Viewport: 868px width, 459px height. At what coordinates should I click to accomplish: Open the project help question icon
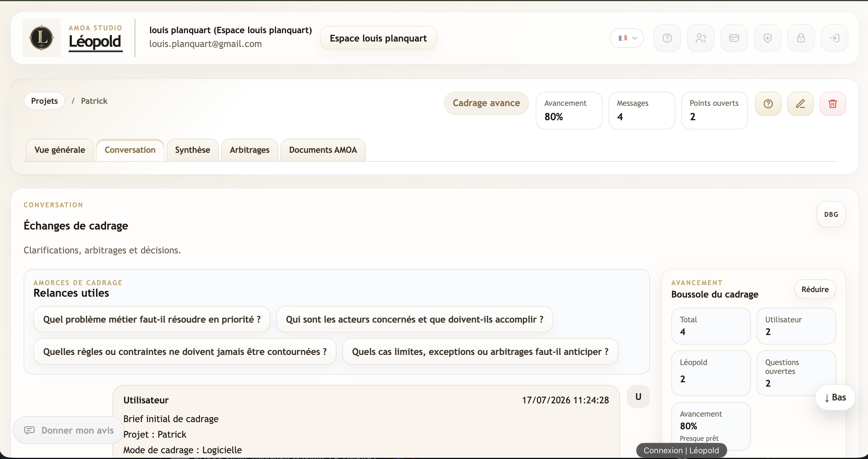point(768,104)
